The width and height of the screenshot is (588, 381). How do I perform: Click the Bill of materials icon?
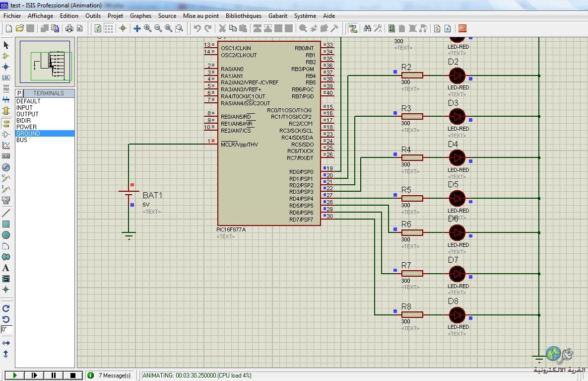click(x=437, y=28)
